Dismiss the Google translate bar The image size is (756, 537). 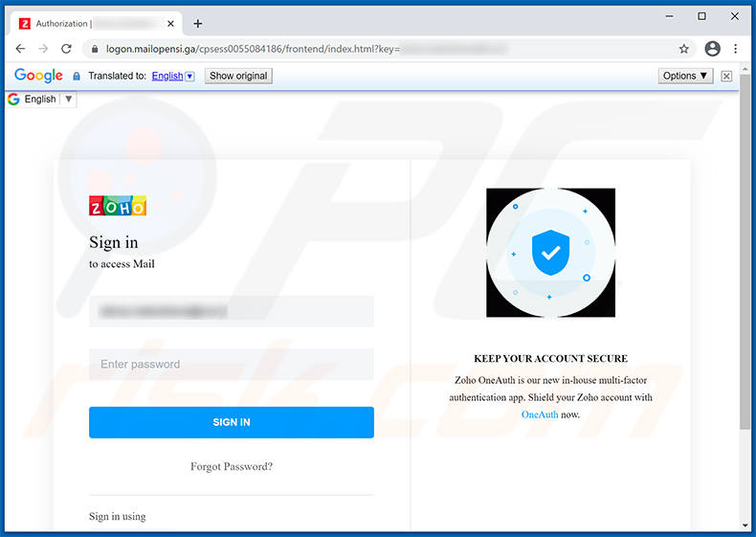tap(726, 77)
